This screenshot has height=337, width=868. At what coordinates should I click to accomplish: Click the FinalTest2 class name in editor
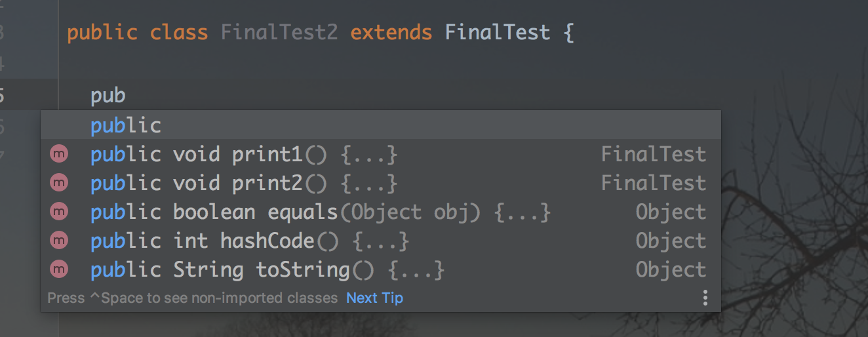coord(279,32)
